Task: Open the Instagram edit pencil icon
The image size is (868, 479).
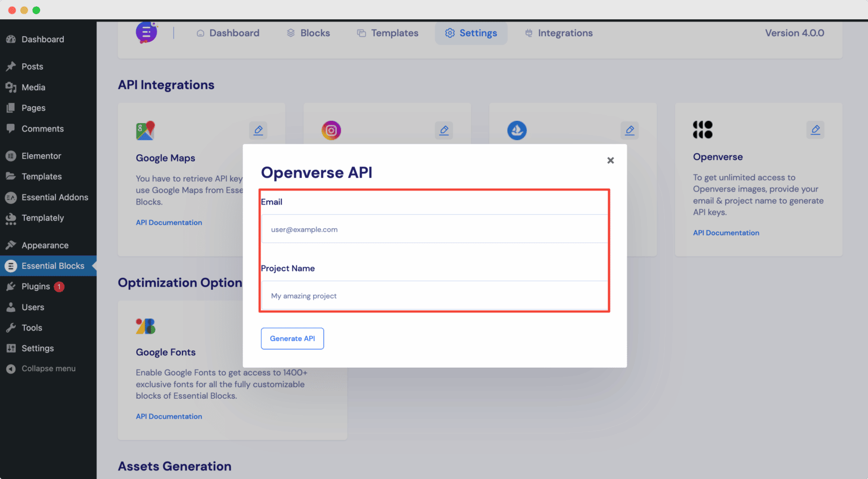Action: point(444,130)
